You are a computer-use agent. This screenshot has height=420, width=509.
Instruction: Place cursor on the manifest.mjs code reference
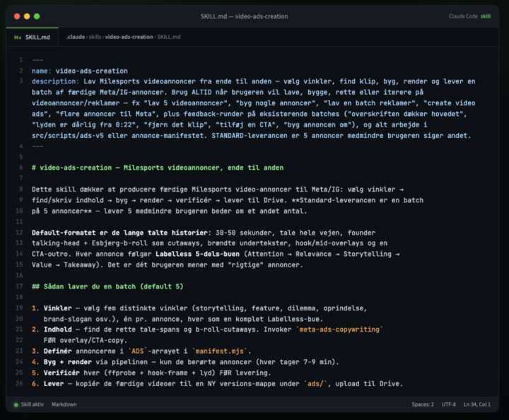coord(219,351)
